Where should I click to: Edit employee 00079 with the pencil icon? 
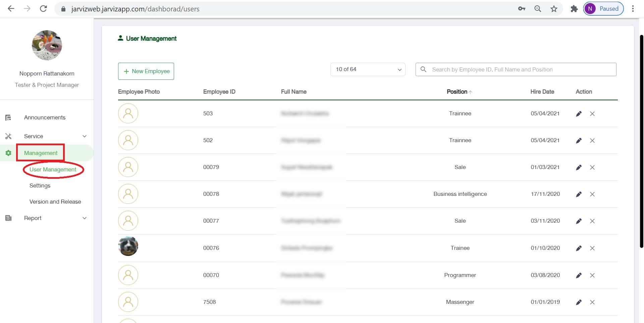click(x=579, y=167)
